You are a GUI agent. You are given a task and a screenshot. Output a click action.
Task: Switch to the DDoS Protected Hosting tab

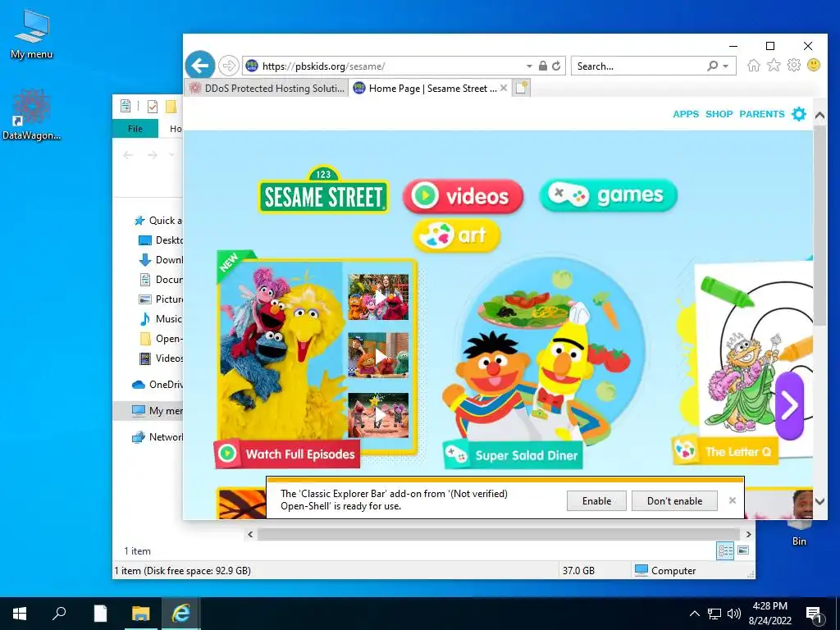267,88
